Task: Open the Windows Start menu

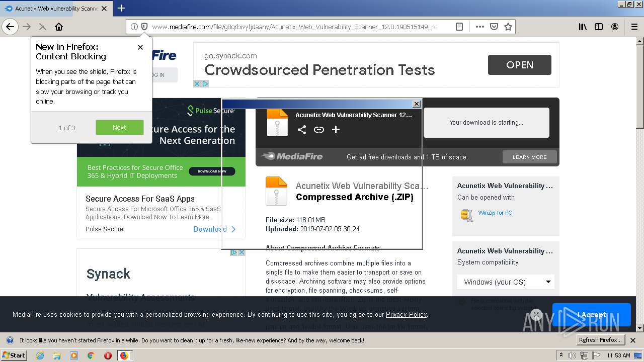Action: [14, 355]
